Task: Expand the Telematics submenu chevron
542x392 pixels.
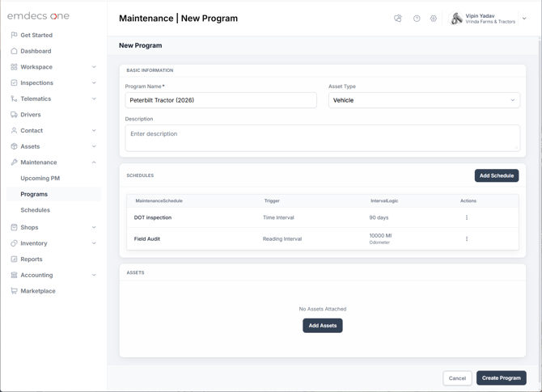Action: pos(94,99)
